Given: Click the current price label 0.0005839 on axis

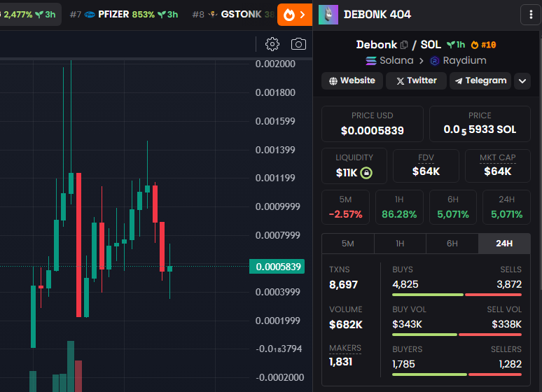Looking at the screenshot, I should coord(277,267).
